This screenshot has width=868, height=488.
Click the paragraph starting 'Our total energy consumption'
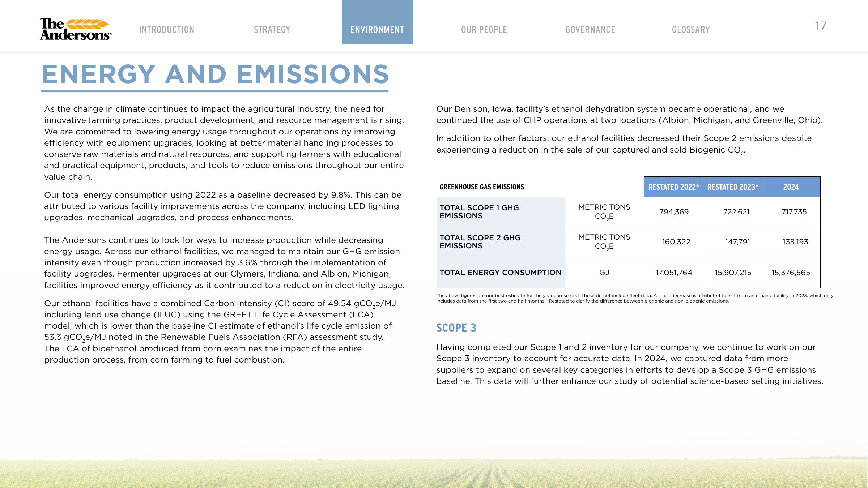[x=223, y=206]
